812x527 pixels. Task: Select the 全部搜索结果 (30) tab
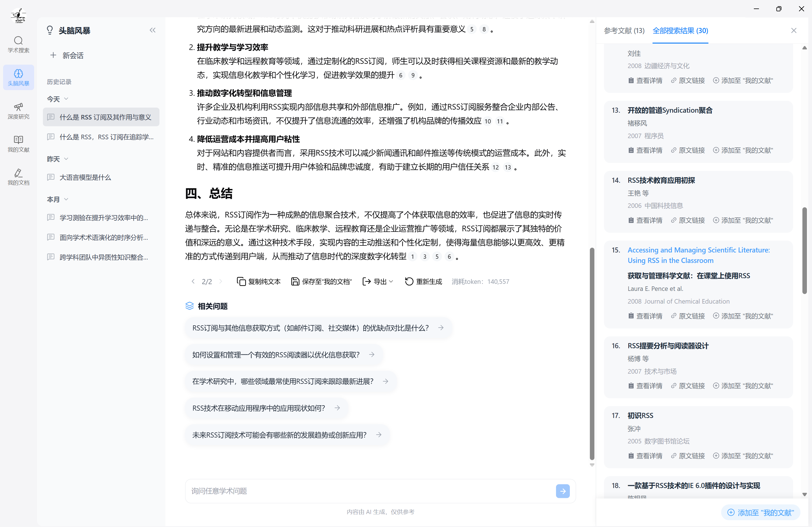click(680, 31)
